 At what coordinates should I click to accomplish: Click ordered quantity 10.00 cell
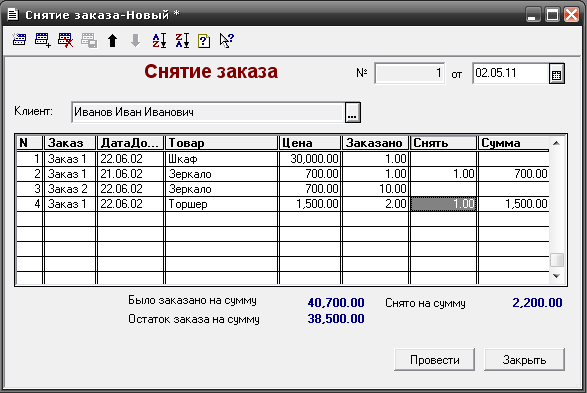pyautogui.click(x=375, y=189)
